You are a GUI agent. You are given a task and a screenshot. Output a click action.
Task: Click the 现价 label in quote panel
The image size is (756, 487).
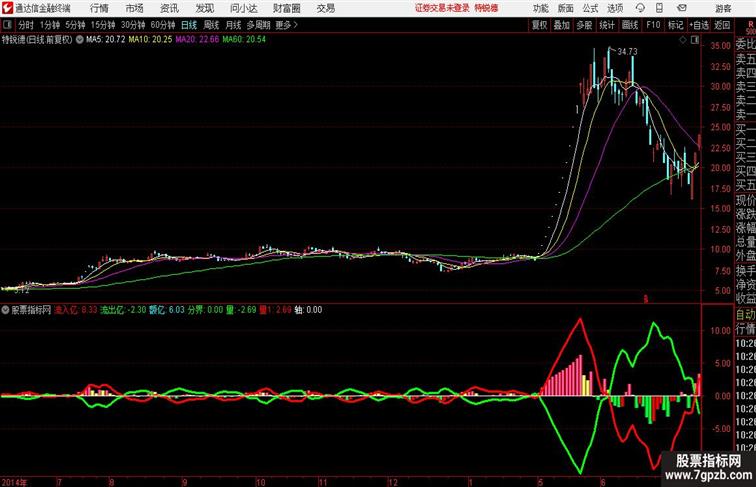click(x=745, y=200)
